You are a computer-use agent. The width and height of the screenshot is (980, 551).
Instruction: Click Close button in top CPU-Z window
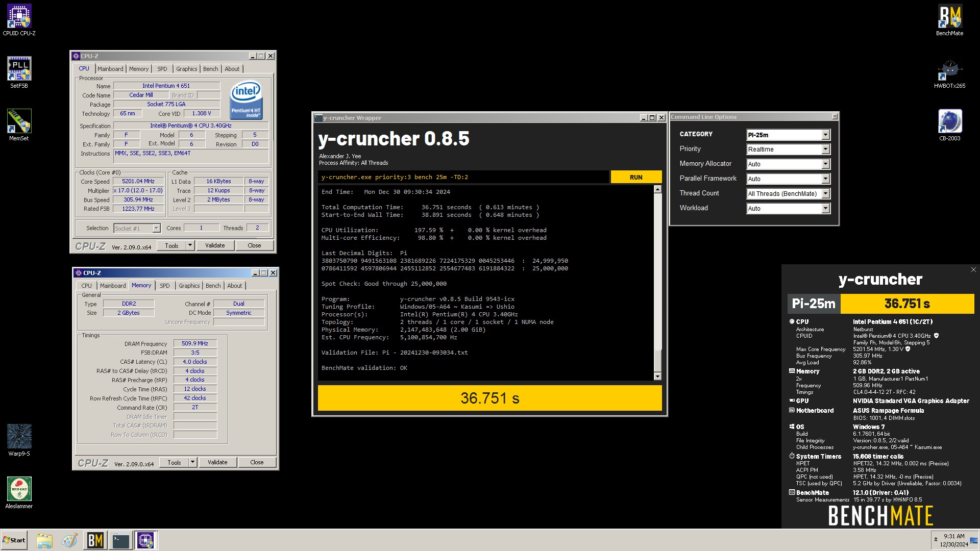(254, 245)
